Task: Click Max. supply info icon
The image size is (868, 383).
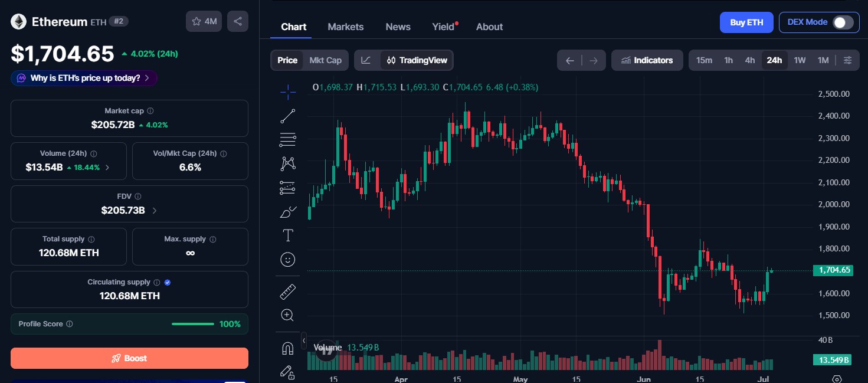Action: [x=212, y=240]
